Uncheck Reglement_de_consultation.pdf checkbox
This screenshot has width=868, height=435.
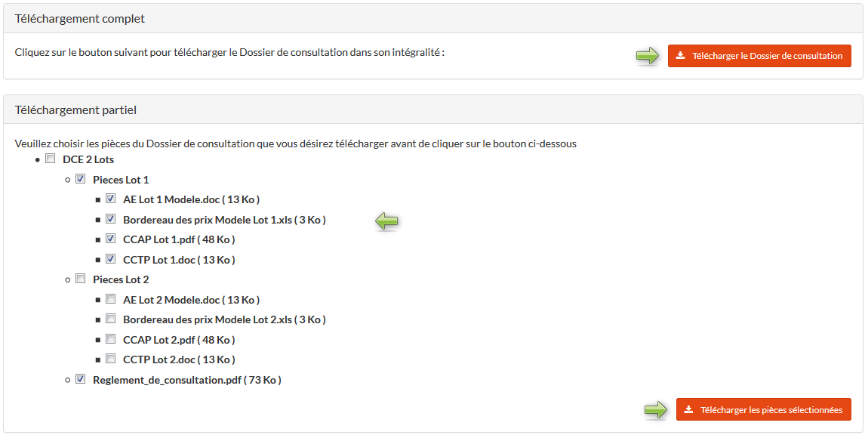pos(81,380)
